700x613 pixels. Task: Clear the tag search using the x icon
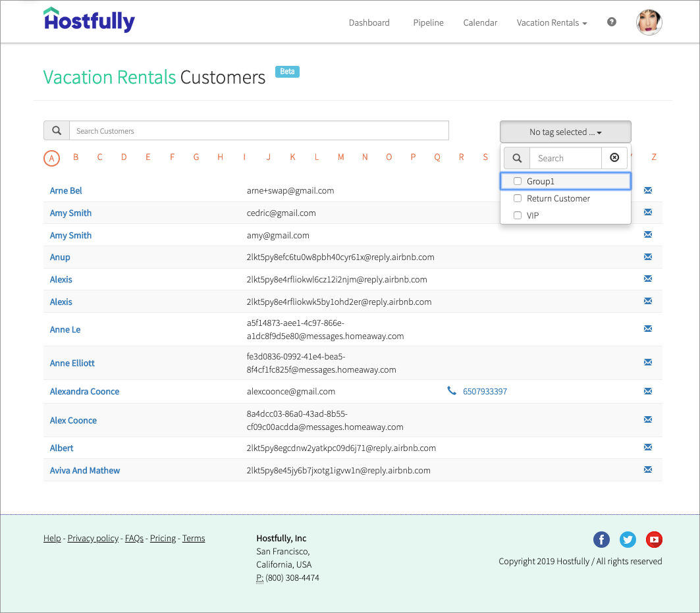[614, 158]
